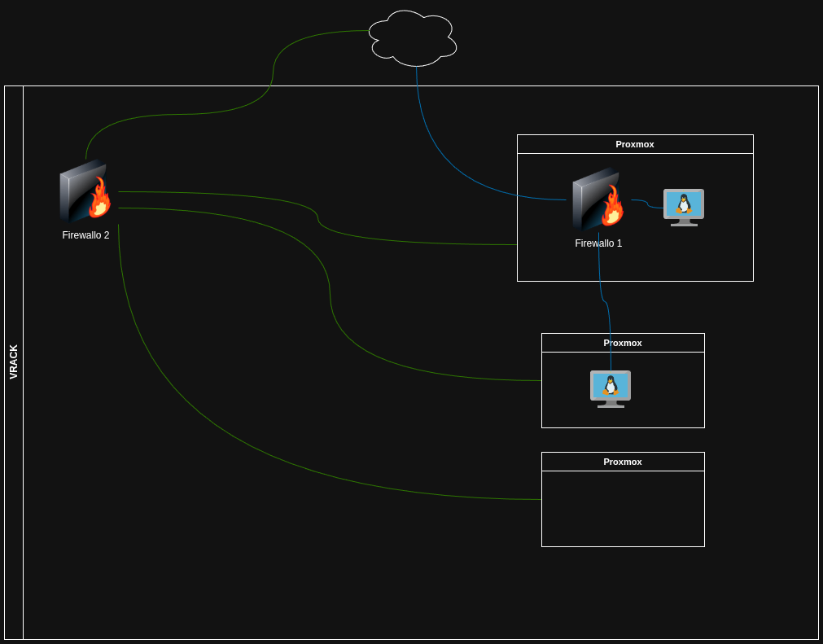This screenshot has width=823, height=644.
Task: Click the internet cloud shape
Action: (x=413, y=38)
